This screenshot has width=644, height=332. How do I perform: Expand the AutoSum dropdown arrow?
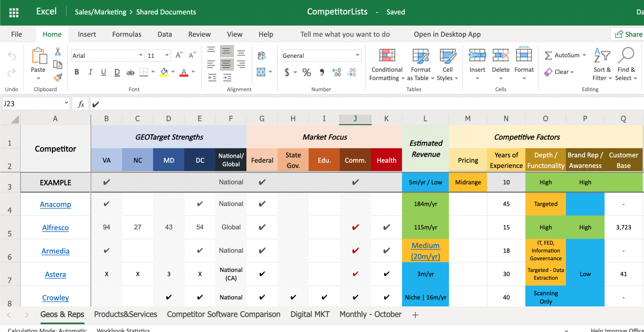tap(584, 55)
